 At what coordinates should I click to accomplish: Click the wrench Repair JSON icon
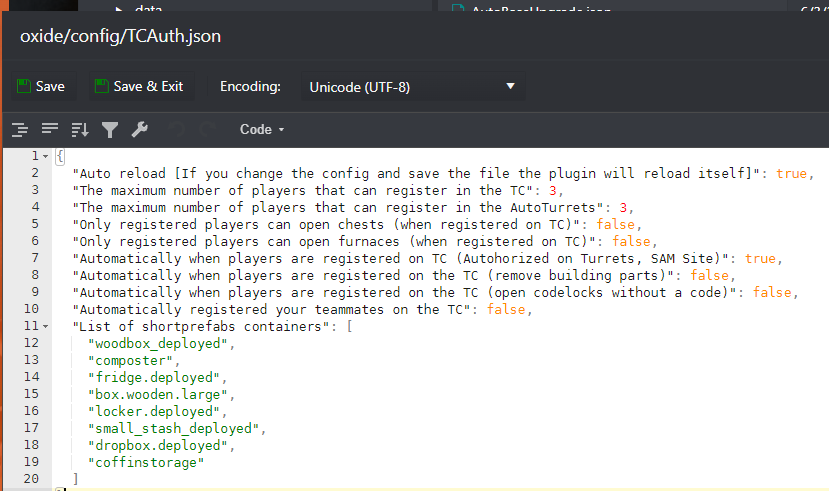coord(140,129)
